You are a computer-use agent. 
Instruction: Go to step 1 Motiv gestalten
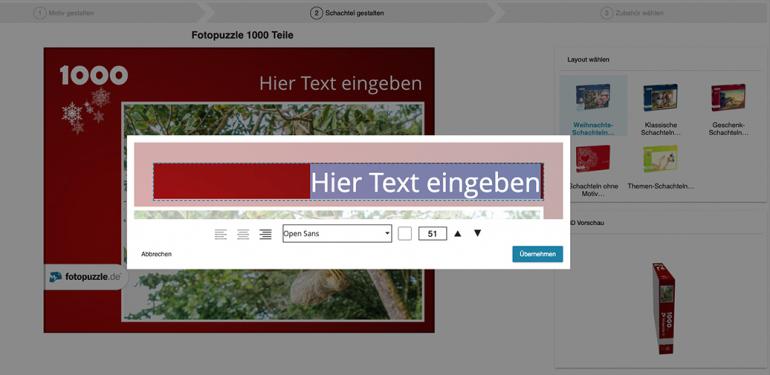[x=63, y=13]
